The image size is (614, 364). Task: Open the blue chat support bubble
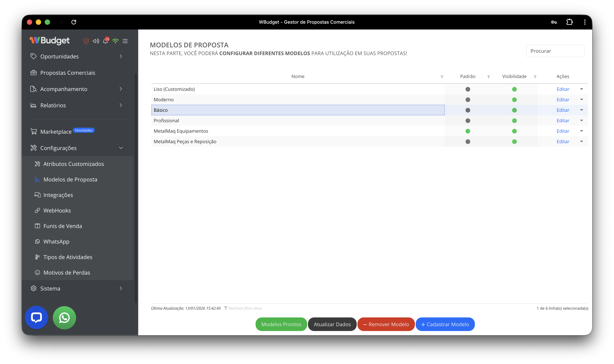[36, 317]
